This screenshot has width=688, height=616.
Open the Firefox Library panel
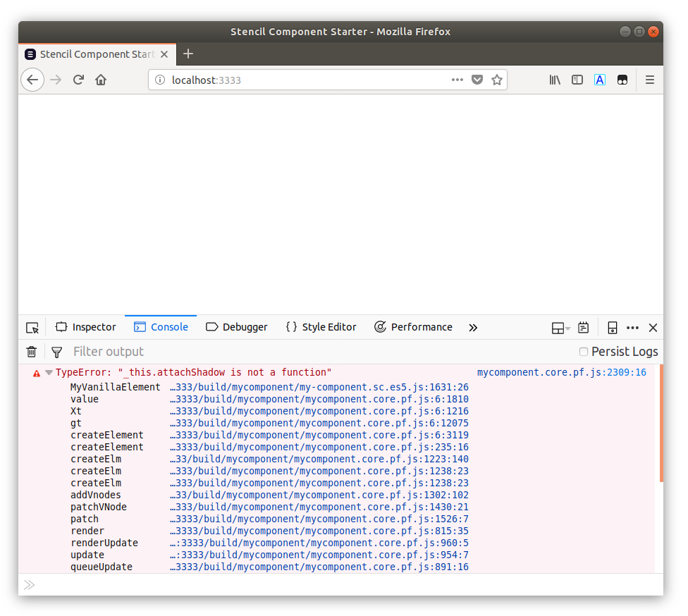tap(555, 80)
